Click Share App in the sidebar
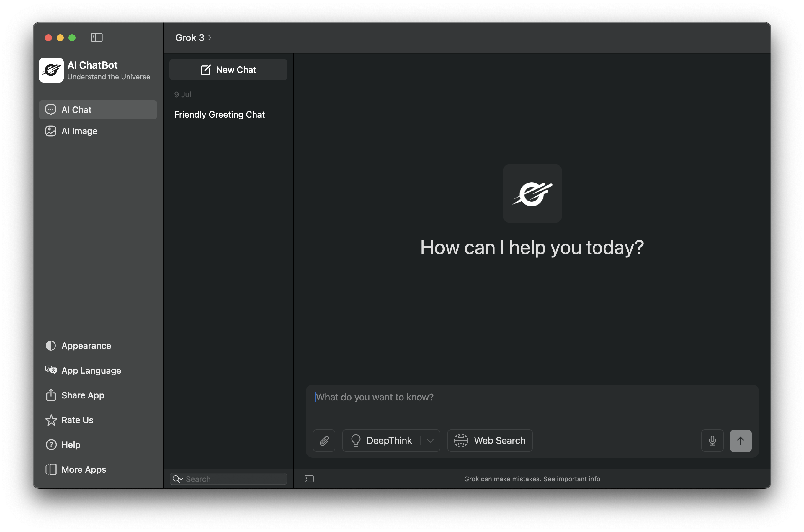Image resolution: width=804 pixels, height=532 pixels. point(75,395)
